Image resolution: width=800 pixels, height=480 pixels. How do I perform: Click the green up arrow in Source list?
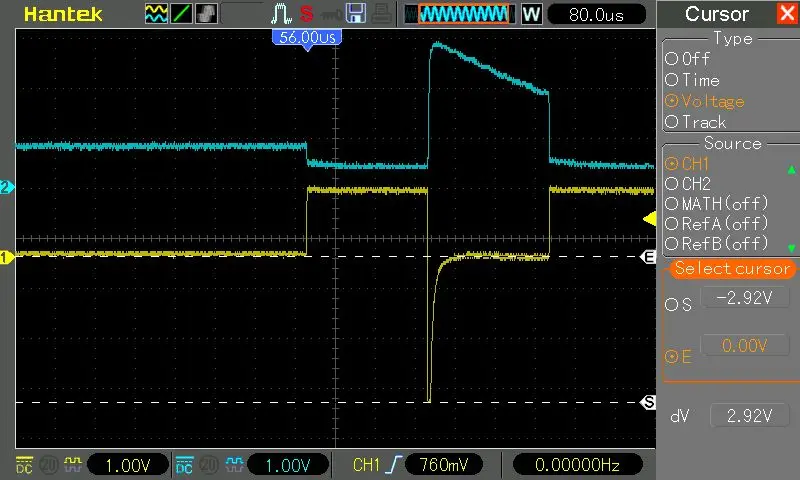point(791,169)
